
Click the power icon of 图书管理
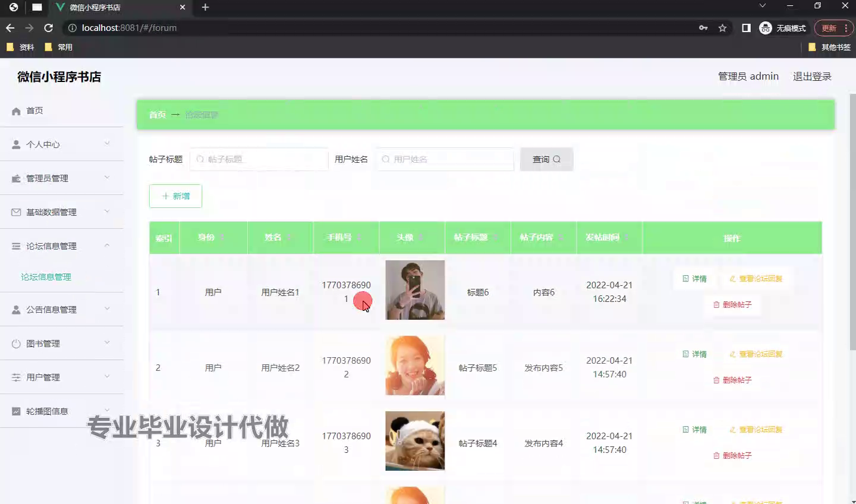tap(16, 344)
